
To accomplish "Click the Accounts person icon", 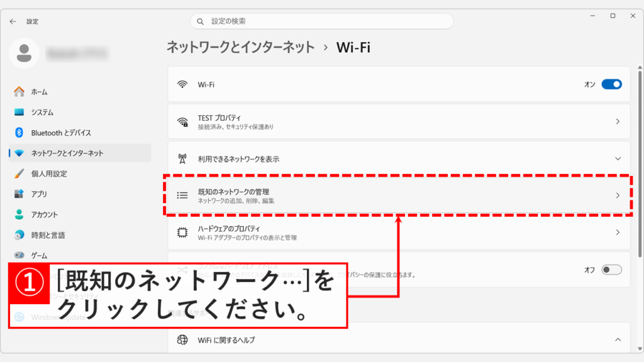I will [x=19, y=214].
